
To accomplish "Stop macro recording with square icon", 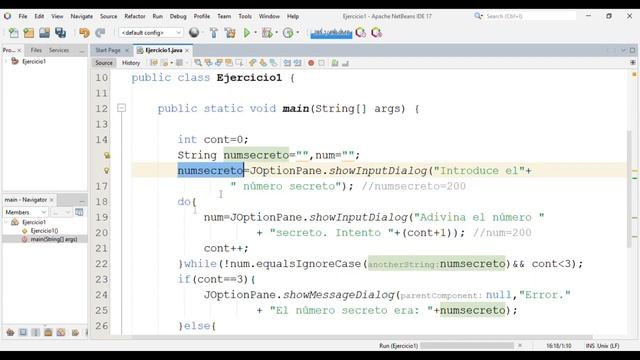I will click(322, 63).
